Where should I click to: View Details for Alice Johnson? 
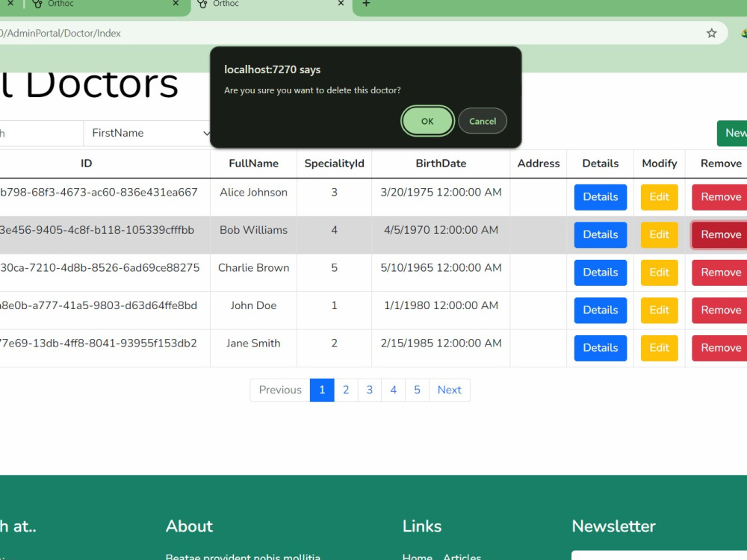601,196
